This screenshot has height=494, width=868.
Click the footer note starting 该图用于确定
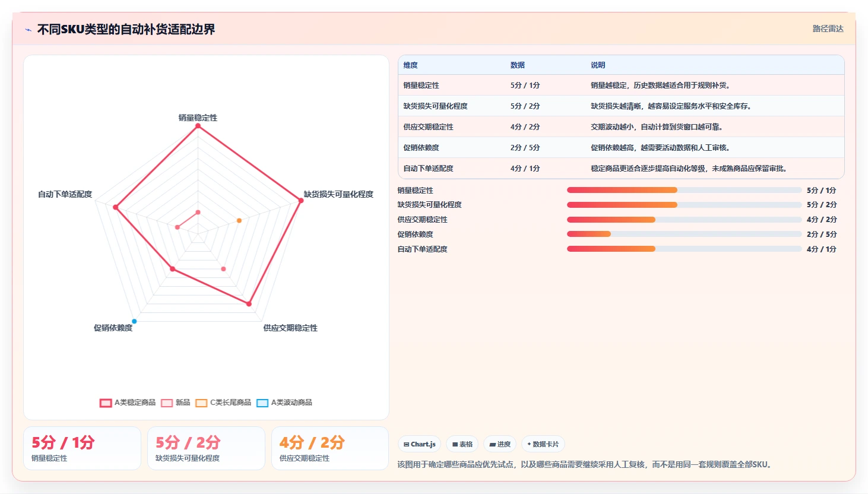(x=586, y=464)
